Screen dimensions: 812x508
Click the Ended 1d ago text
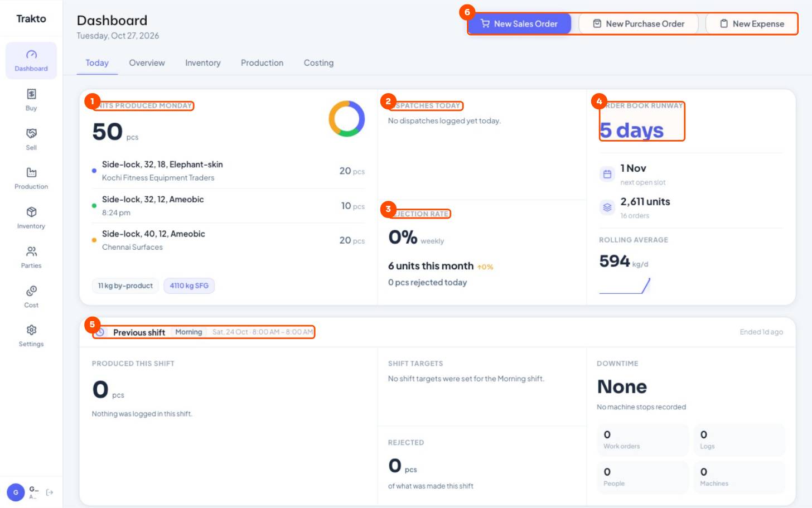click(x=761, y=332)
